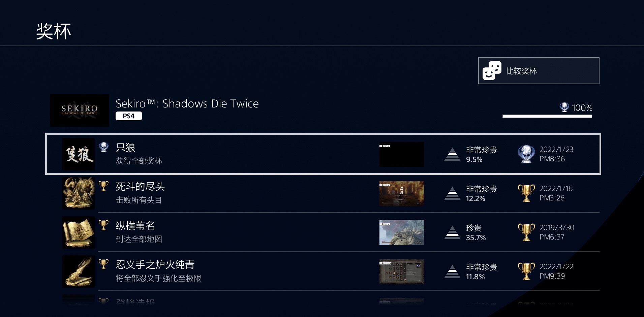Image resolution: width=644 pixels, height=317 pixels.
Task: Select the 只狼 platinum trophy title
Action: 125,148
